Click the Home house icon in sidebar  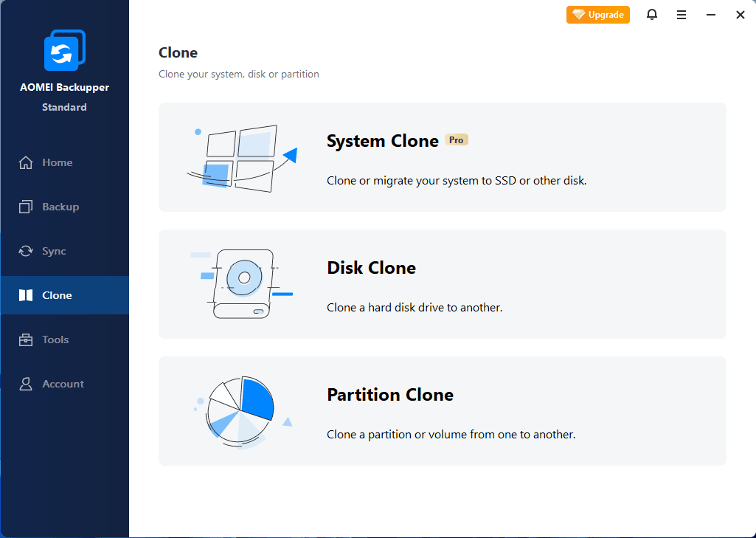coord(26,162)
